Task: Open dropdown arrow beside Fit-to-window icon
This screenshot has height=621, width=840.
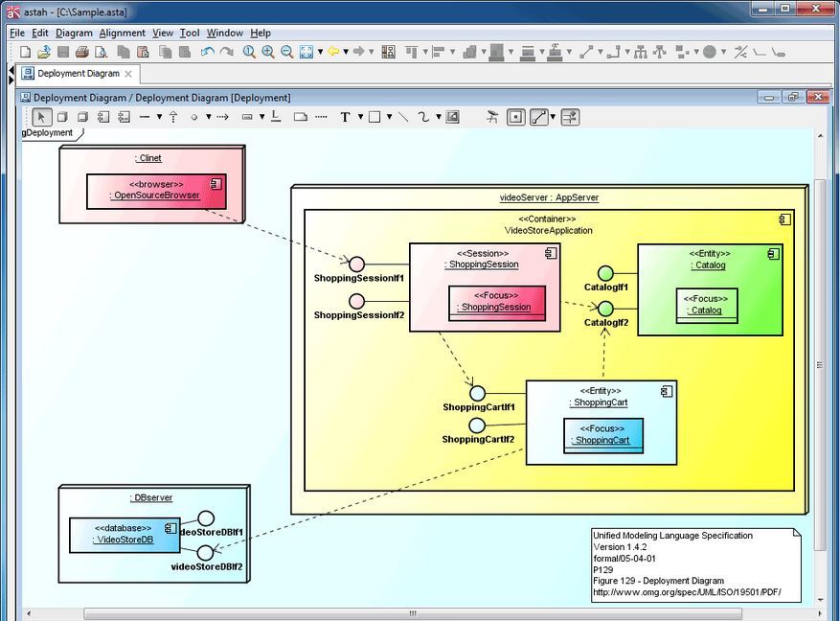Action: tap(320, 53)
